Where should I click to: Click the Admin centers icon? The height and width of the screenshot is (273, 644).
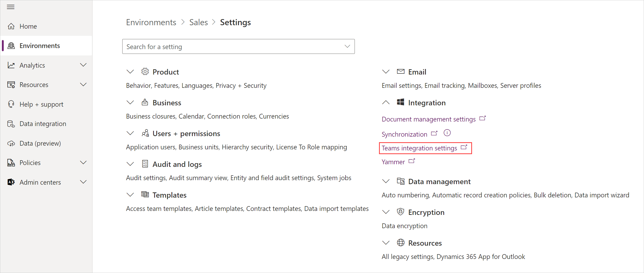click(x=11, y=182)
